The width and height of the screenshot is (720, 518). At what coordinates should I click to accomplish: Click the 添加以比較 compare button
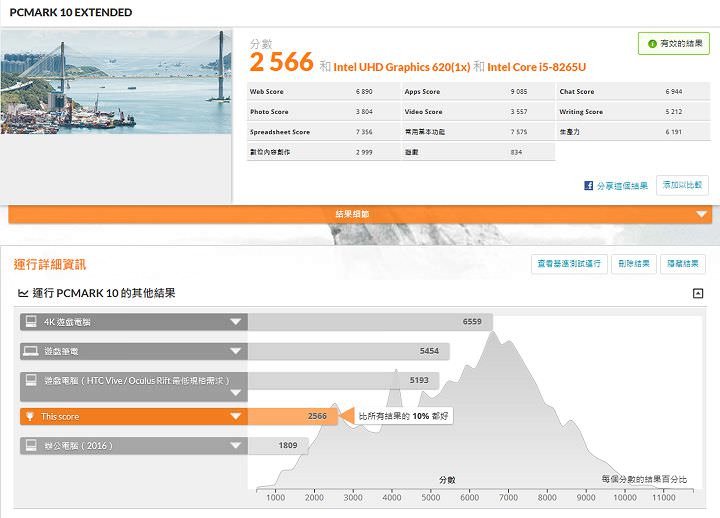point(682,185)
